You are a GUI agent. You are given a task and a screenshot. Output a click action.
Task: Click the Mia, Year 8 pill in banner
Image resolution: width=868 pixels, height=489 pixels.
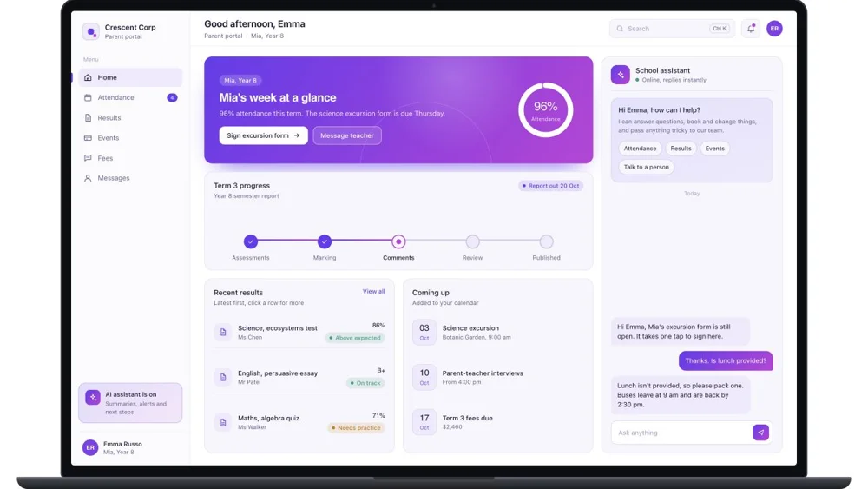click(240, 80)
